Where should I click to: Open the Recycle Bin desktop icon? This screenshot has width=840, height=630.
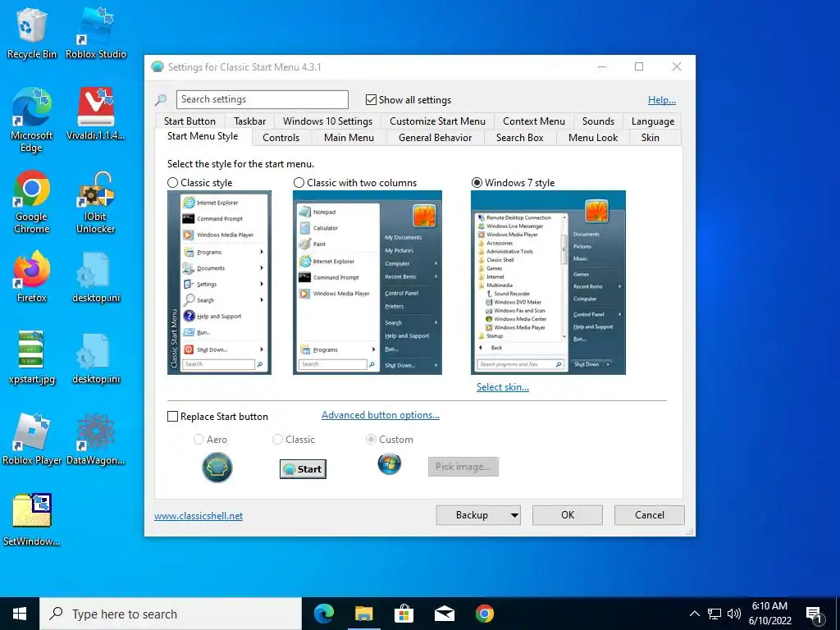pos(31,32)
